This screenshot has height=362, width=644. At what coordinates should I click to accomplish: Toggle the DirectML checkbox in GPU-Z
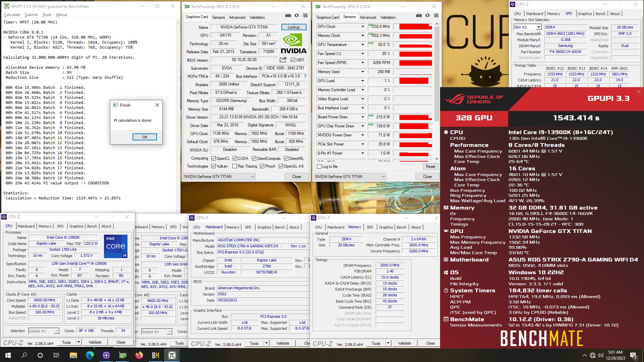click(286, 159)
